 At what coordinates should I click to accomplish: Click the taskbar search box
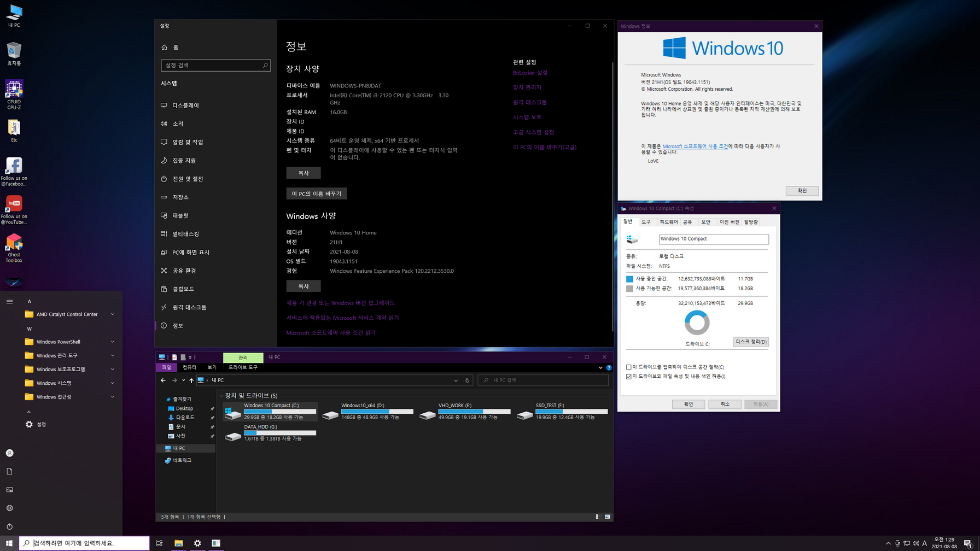(84, 543)
